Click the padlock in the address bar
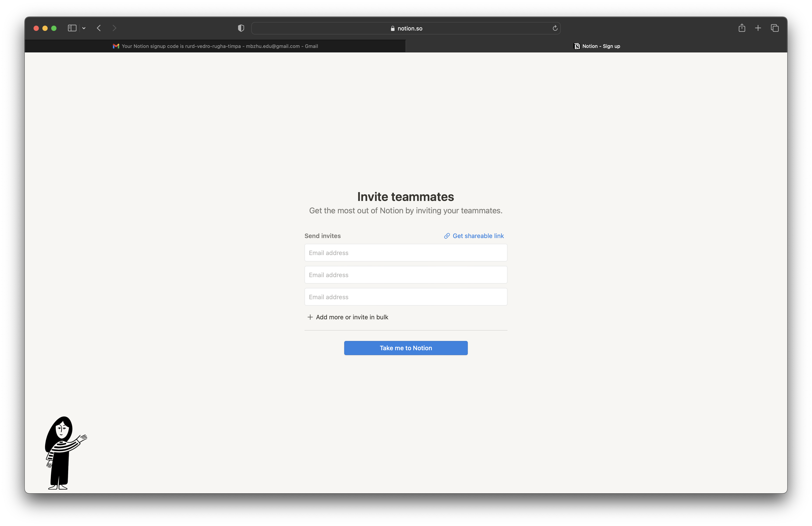 click(392, 28)
